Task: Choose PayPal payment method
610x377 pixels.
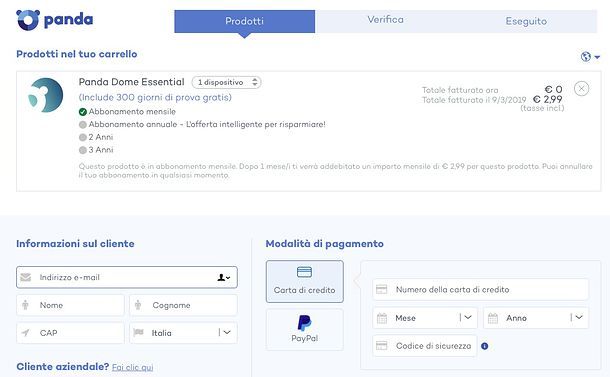Action: (305, 329)
